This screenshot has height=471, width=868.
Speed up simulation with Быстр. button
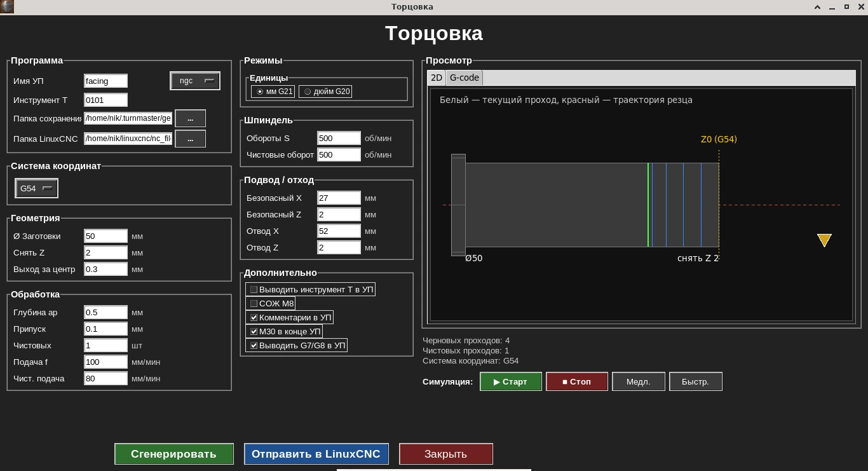point(695,381)
